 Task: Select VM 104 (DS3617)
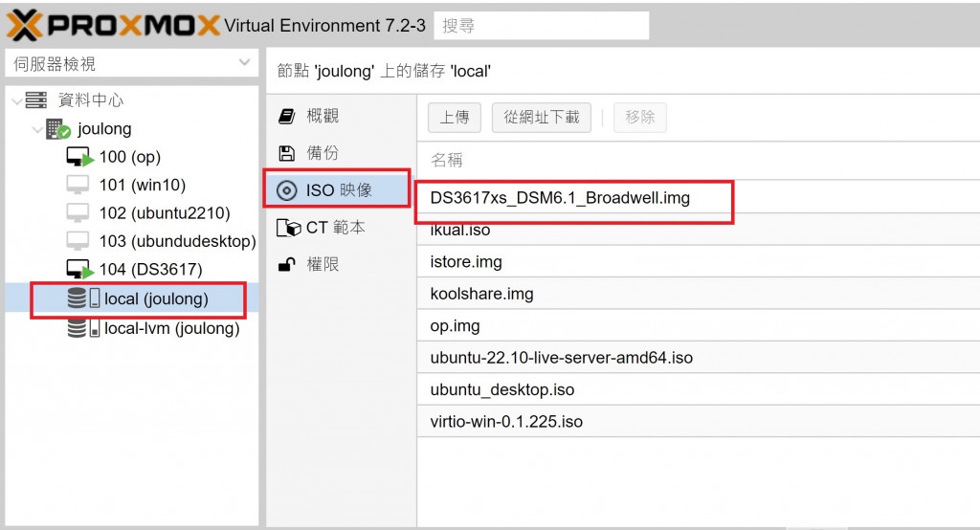pos(150,270)
